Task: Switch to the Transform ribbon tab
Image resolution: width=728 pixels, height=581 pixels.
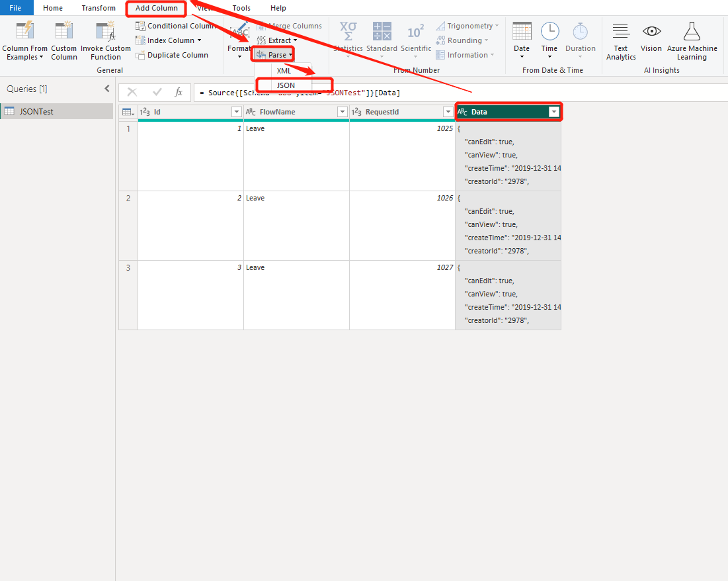Action: click(98, 7)
